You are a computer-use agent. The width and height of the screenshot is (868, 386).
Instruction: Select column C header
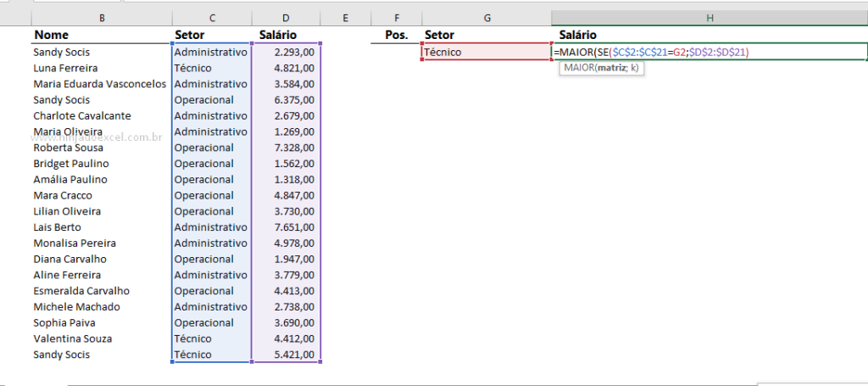(212, 19)
